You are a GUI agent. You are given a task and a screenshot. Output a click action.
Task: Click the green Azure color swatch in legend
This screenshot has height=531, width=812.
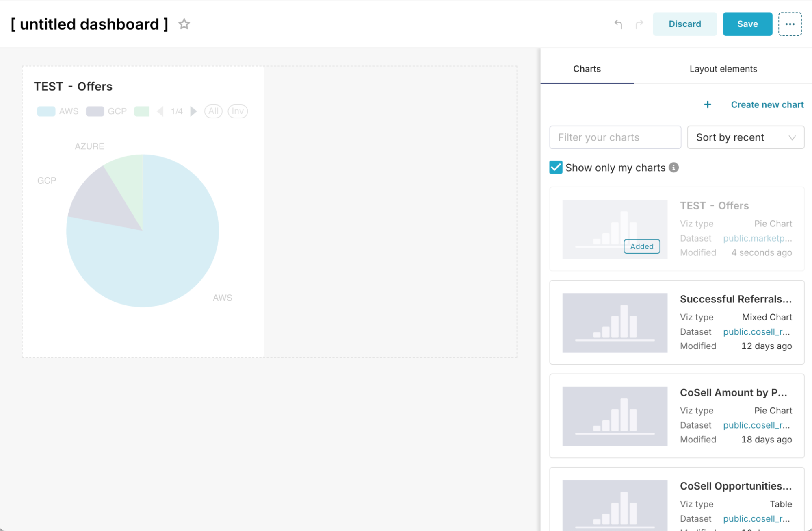(x=142, y=111)
